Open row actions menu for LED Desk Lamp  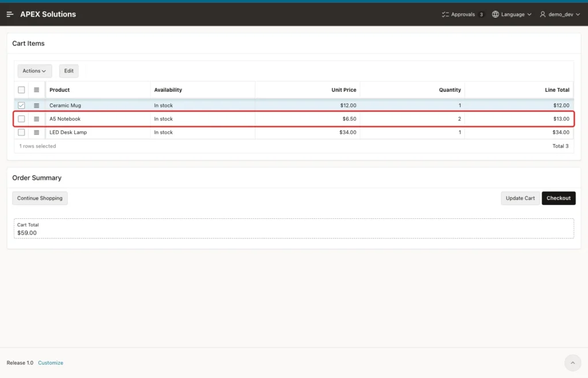click(36, 132)
